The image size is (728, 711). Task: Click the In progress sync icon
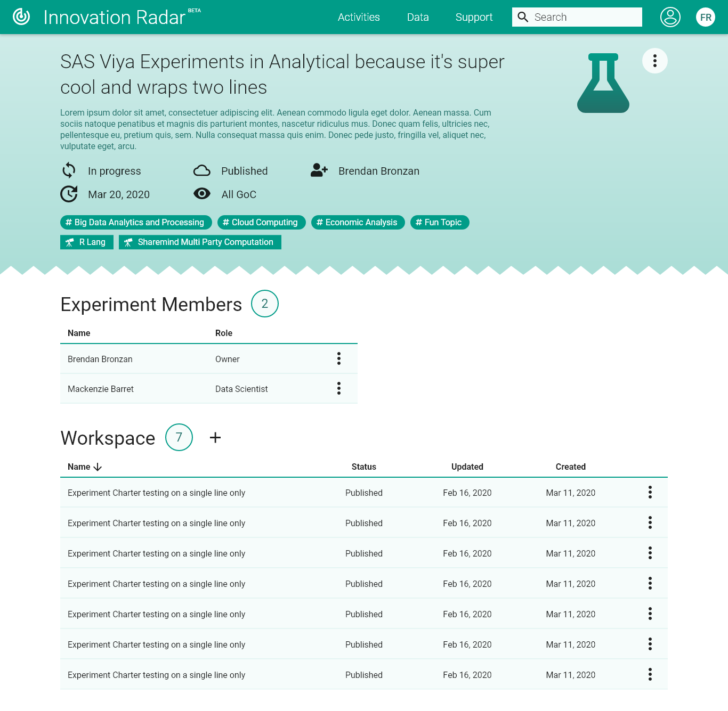(69, 170)
